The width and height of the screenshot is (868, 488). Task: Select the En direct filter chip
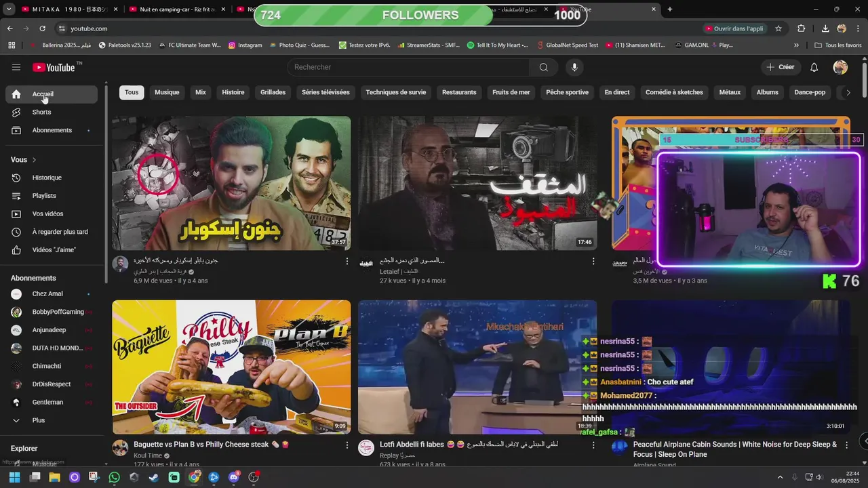617,93
